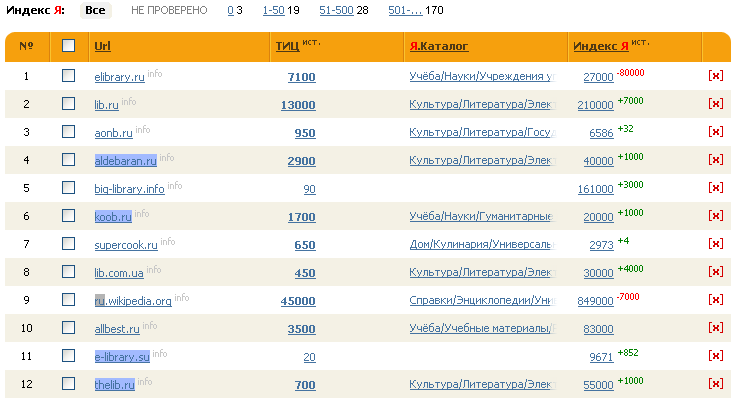
Task: Open catalog 'Справки/Энциклопедии' link
Action: click(x=482, y=300)
